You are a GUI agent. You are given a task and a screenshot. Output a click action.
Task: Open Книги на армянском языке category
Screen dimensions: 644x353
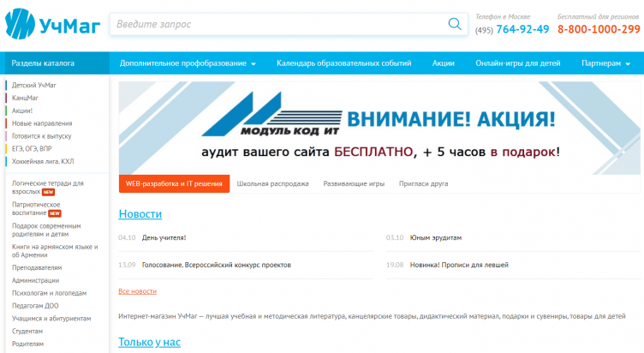(55, 251)
